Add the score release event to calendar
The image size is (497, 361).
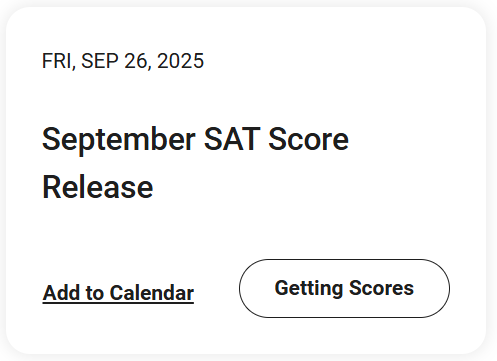pos(118,293)
